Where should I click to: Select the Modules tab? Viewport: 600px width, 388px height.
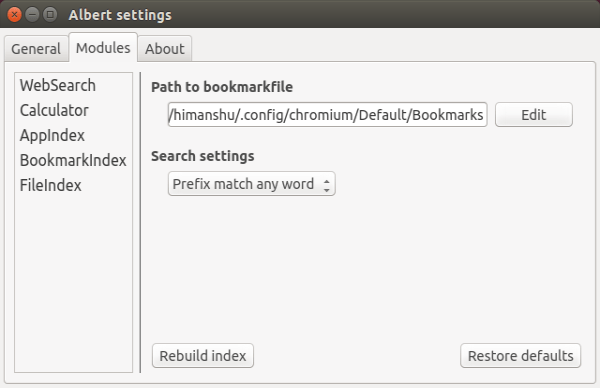coord(103,47)
